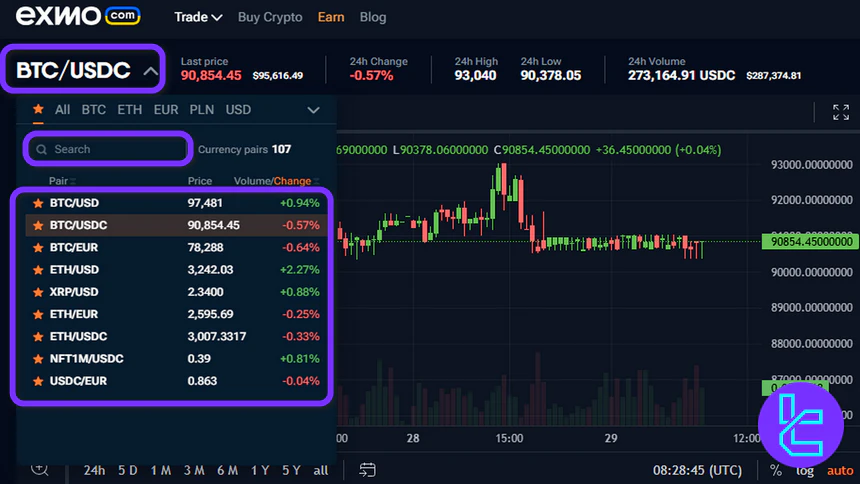This screenshot has width=860, height=484.
Task: Toggle auto scale on chart
Action: click(x=840, y=471)
